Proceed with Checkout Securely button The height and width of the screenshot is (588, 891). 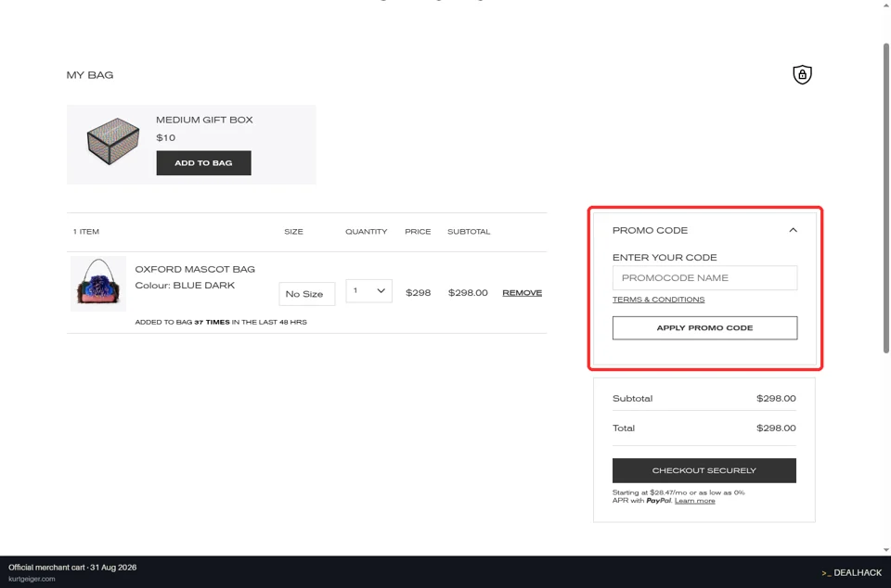(x=704, y=470)
